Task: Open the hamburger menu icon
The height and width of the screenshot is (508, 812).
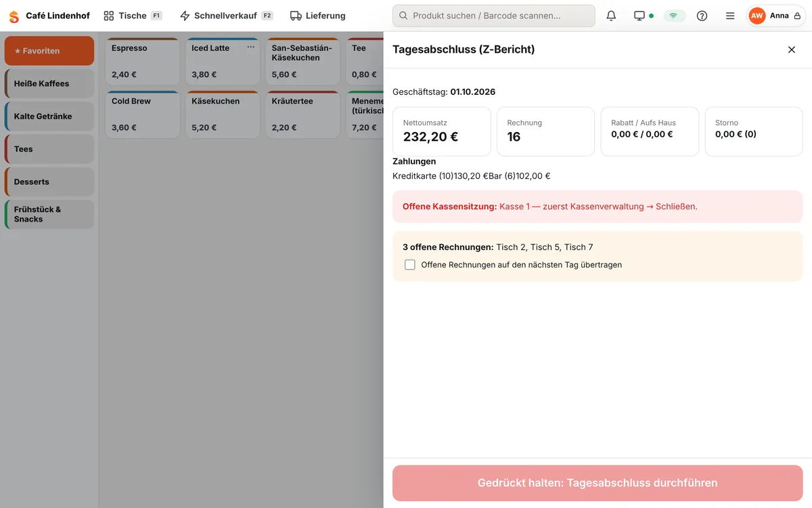Action: [x=730, y=16]
